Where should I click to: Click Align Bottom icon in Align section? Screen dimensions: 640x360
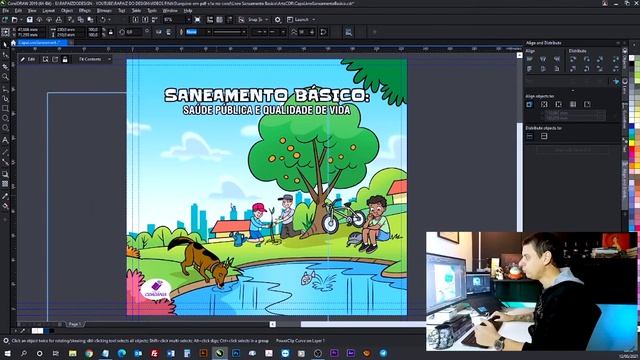coord(557,69)
